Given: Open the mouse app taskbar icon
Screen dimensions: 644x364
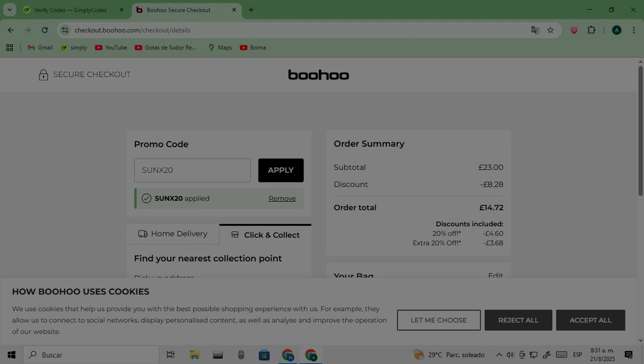Looking at the screenshot, I should tap(241, 355).
